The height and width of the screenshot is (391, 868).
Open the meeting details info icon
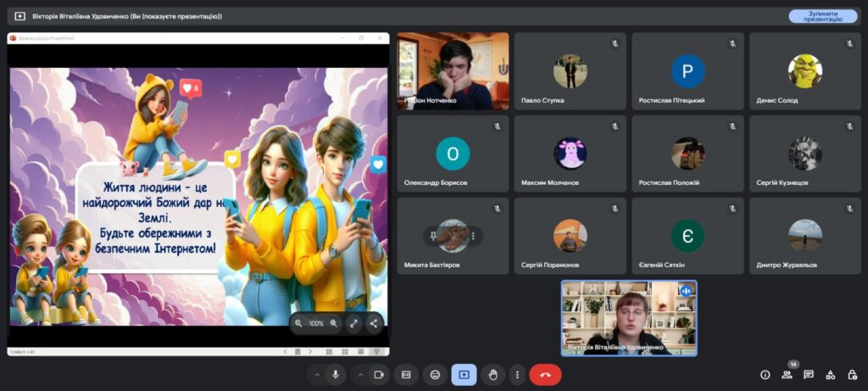(765, 374)
